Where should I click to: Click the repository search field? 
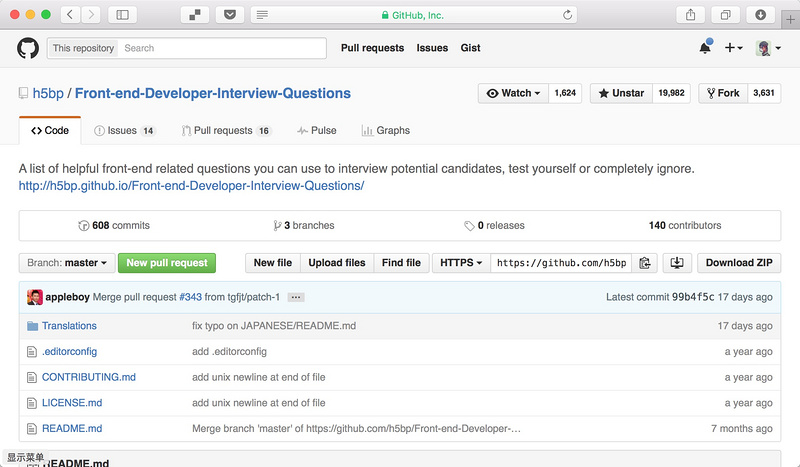click(222, 48)
